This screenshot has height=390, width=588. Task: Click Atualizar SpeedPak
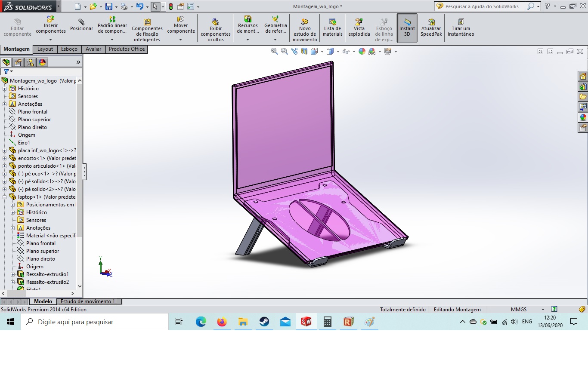431,28
